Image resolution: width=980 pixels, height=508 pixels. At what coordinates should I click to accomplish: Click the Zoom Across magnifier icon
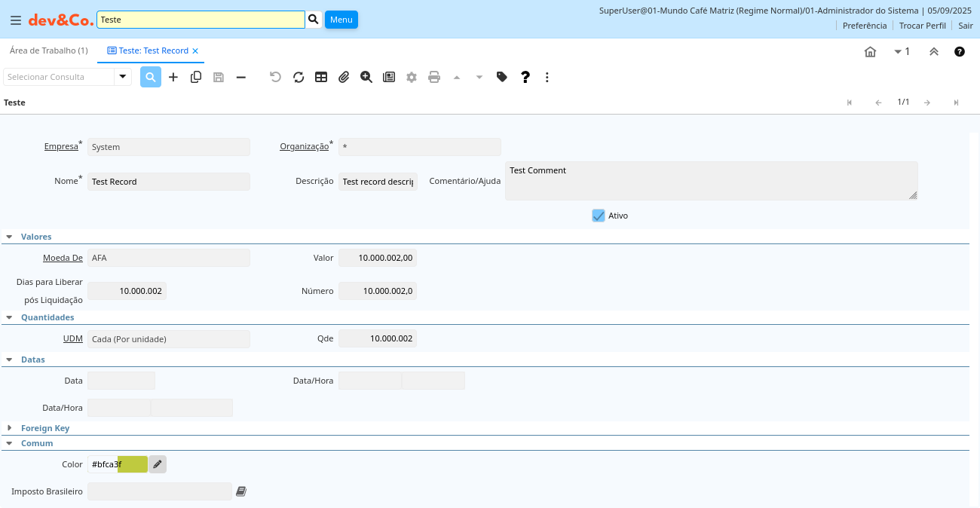tap(366, 77)
